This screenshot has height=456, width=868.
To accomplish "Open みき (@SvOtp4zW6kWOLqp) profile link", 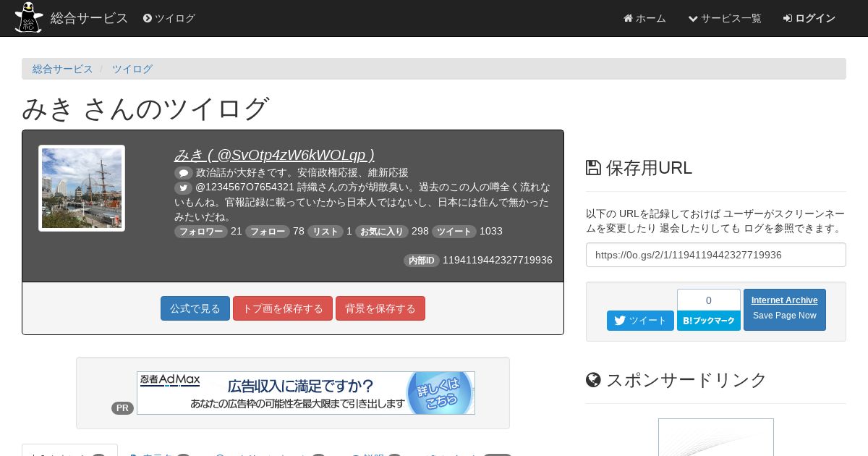I will point(274,154).
